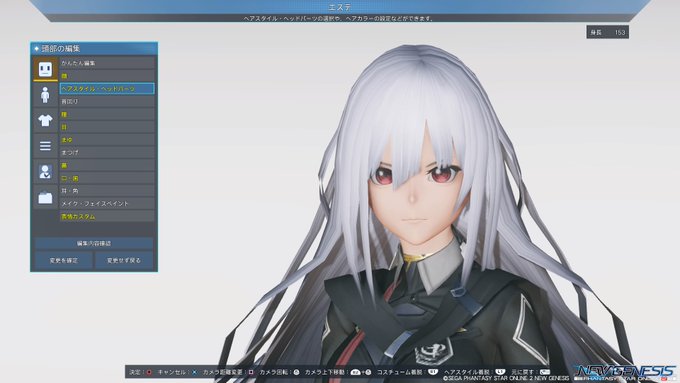Select the 顔 menu entry
680x383 pixels.
(x=107, y=76)
